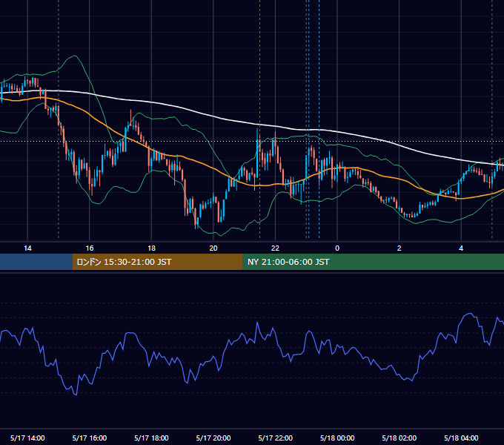Click the time axis label 0

click(337, 248)
